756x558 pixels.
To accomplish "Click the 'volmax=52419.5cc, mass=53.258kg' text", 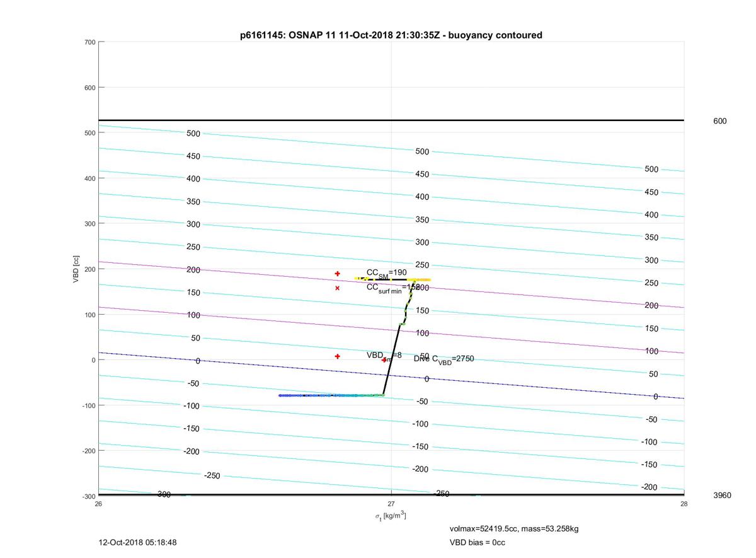I will coord(514,528).
